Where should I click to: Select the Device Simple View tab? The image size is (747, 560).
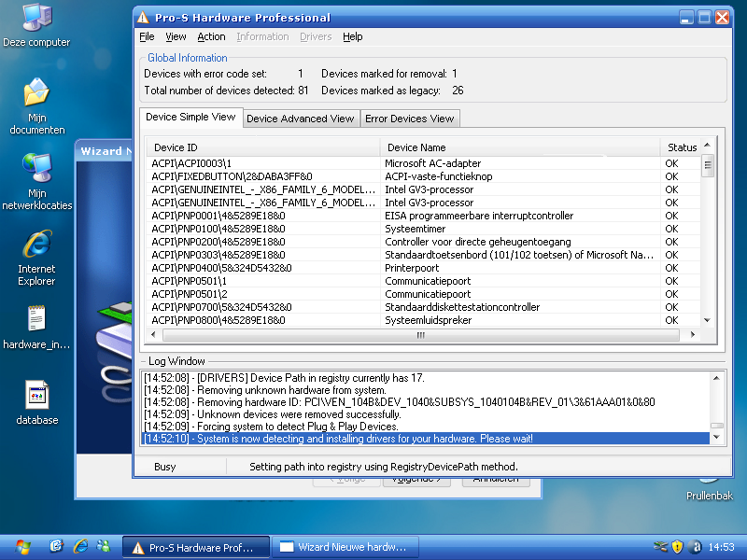[190, 118]
